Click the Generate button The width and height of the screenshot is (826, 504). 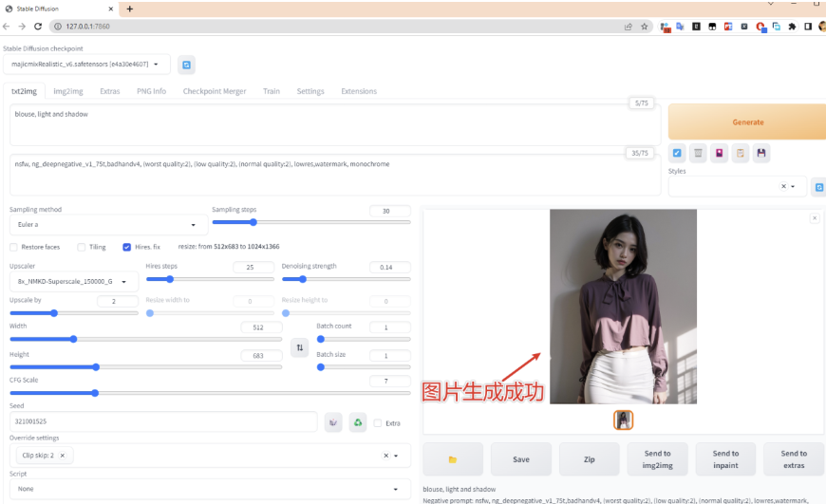tap(747, 122)
